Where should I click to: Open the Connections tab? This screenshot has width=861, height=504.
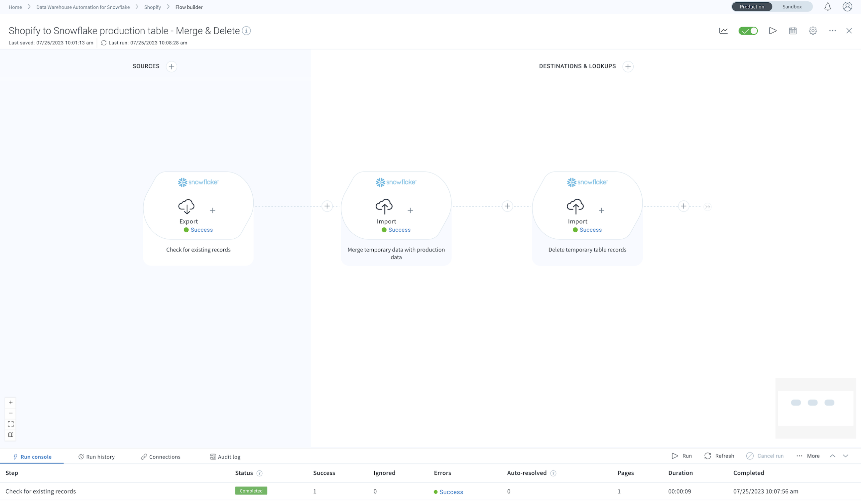tap(160, 457)
